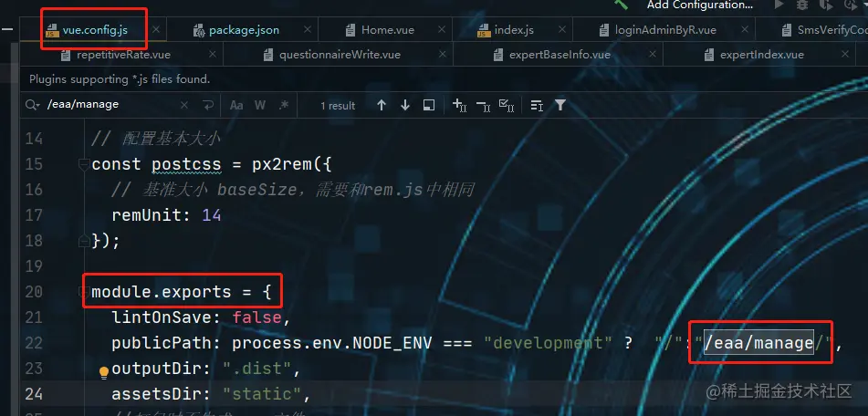
Task: Close the expertIndex.vue tab
Action: [x=845, y=55]
